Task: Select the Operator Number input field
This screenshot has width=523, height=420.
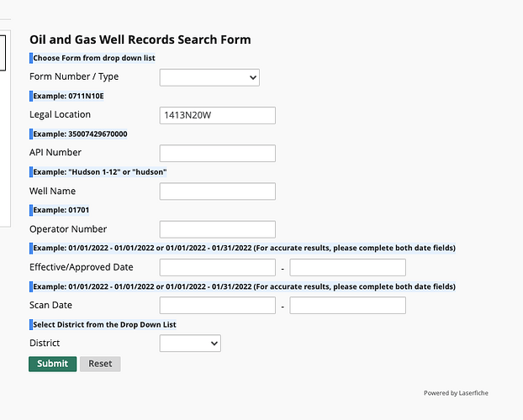Action: click(x=217, y=229)
